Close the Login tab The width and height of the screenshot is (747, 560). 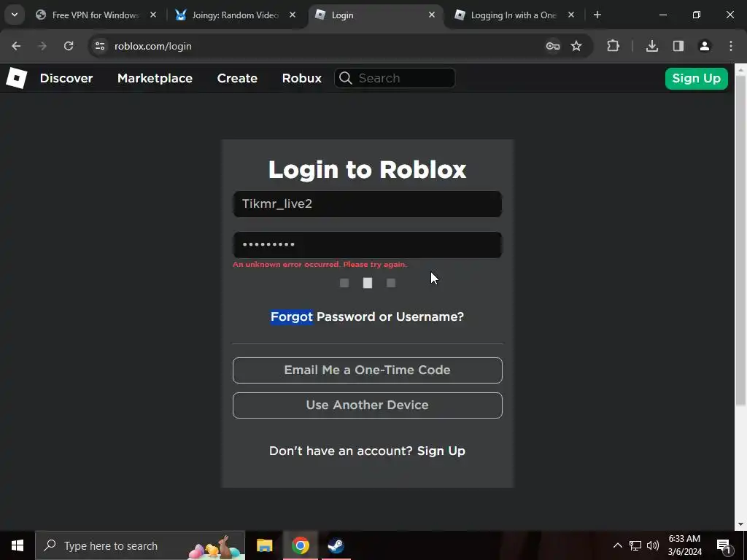tap(432, 15)
